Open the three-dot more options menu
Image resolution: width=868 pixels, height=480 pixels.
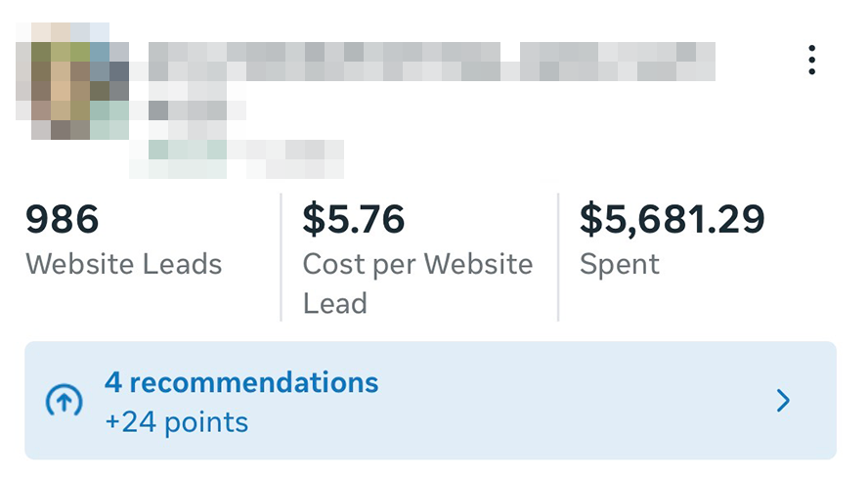pyautogui.click(x=811, y=60)
